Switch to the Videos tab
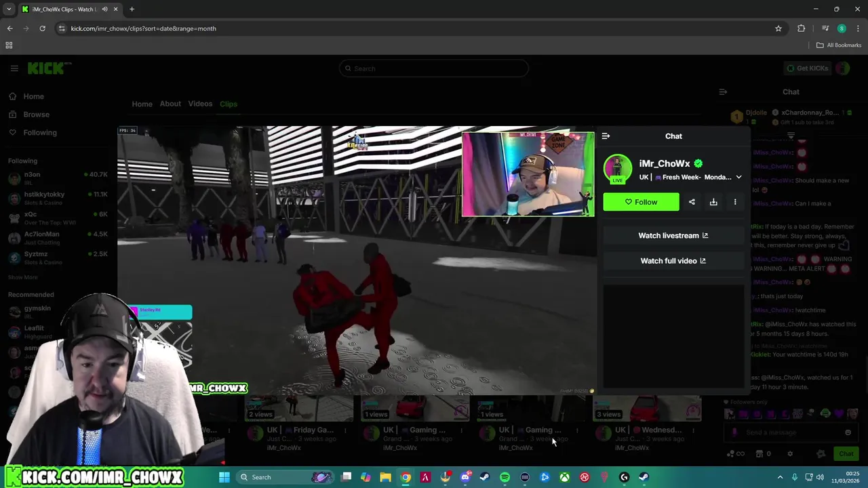The width and height of the screenshot is (868, 488). pos(200,104)
